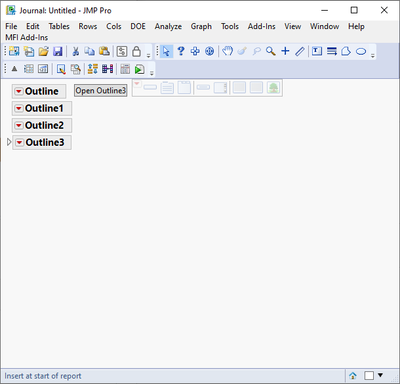Open the red triangle menu for Outline1
The image size is (400, 384).
[x=19, y=109]
